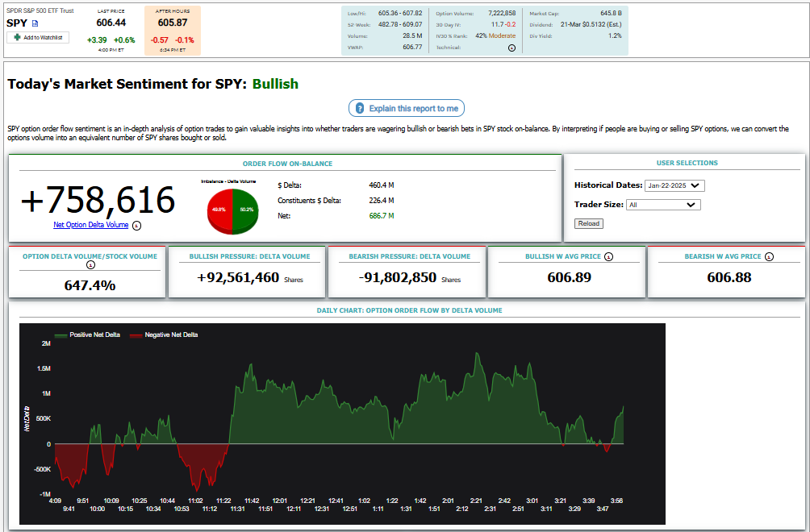Viewport: 810px width, 532px height.
Task: Click the green 50.2% pie slice
Action: [245, 209]
